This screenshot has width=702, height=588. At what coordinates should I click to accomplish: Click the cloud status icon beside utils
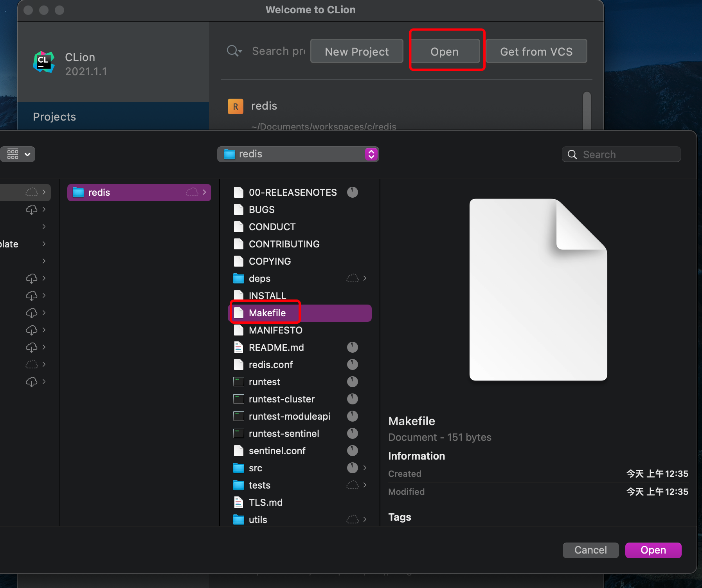[353, 519]
